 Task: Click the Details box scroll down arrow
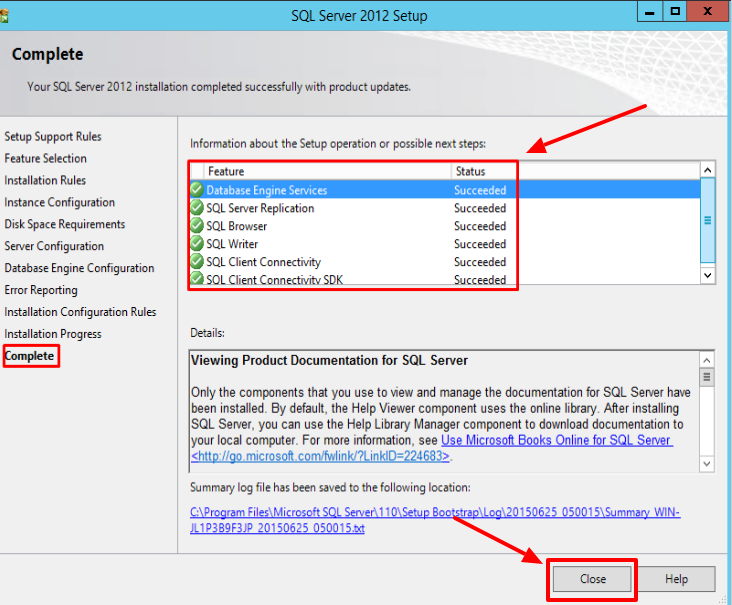[707, 464]
